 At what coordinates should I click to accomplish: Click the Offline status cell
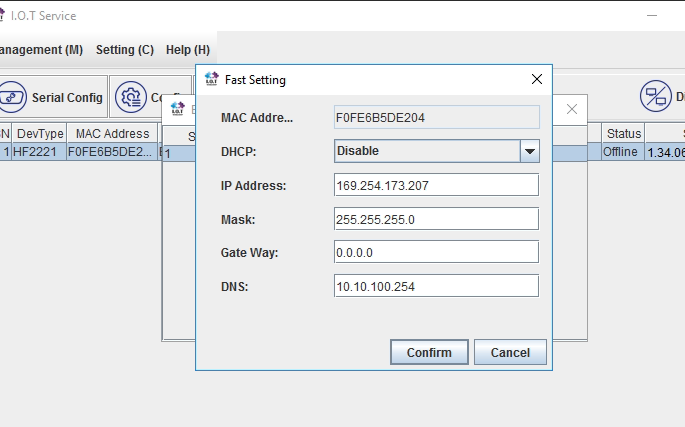pos(623,152)
